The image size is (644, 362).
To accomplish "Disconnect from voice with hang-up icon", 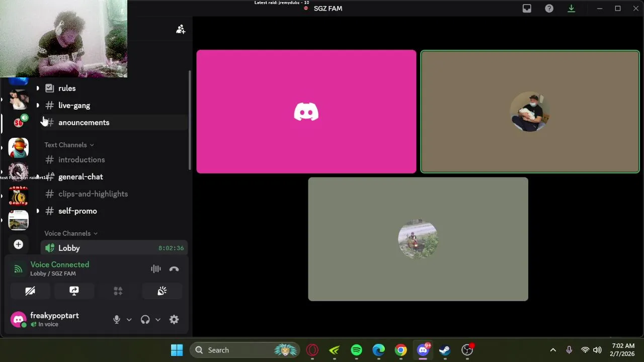I will (174, 269).
